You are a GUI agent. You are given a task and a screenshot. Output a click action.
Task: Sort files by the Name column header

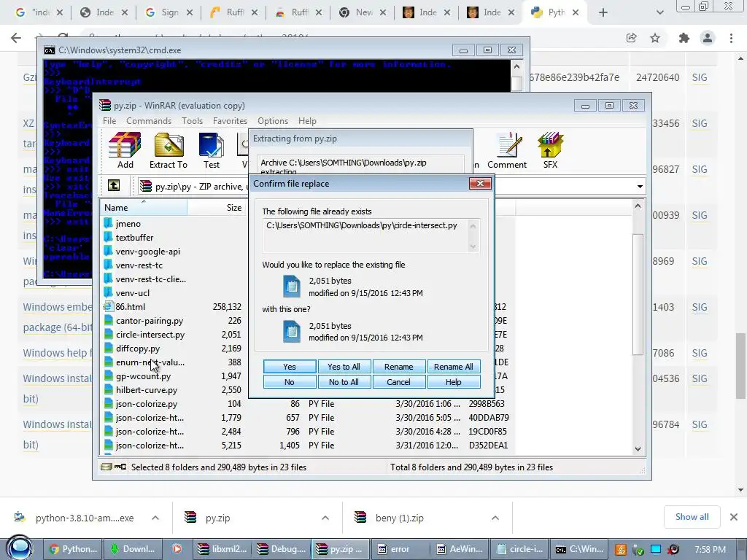point(143,208)
